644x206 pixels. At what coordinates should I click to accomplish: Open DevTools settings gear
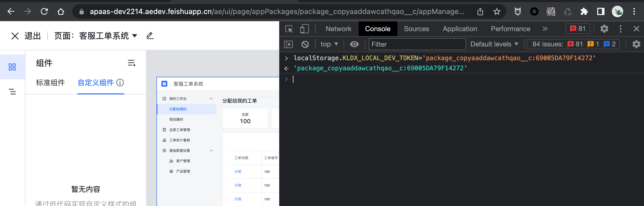pyautogui.click(x=604, y=29)
